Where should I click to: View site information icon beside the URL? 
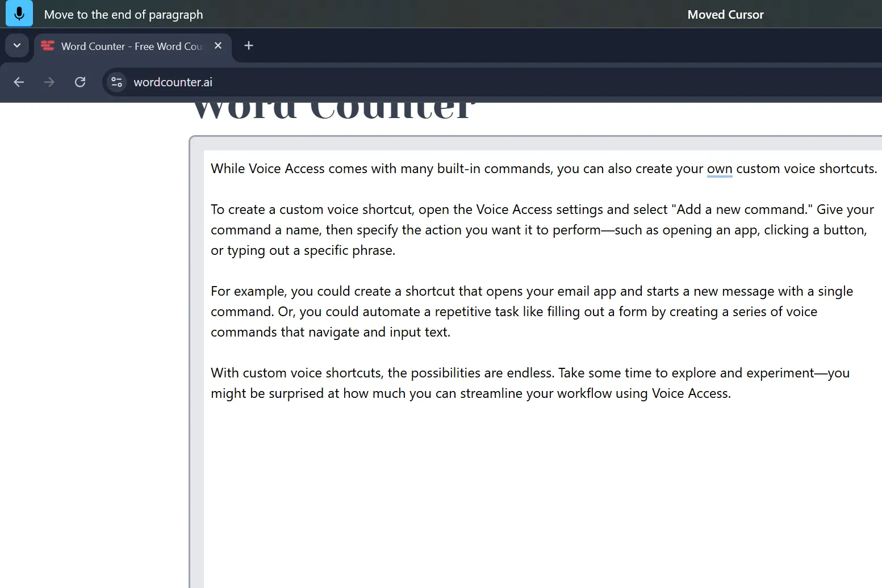[x=117, y=82]
